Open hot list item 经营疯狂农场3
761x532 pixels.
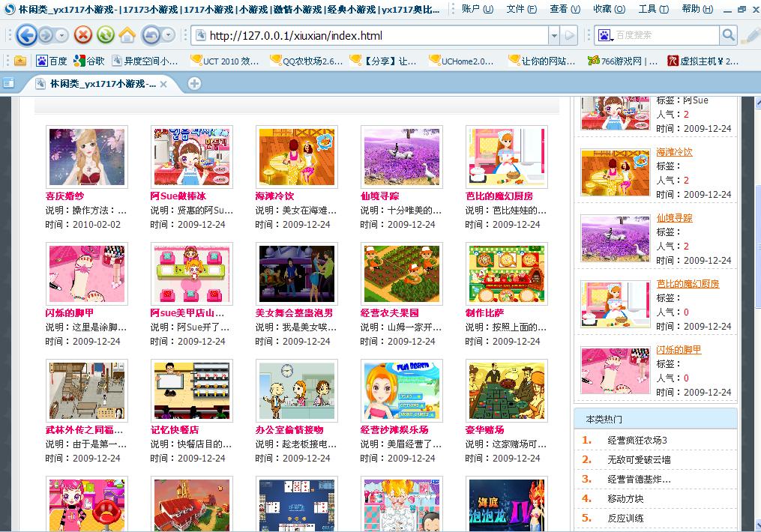pyautogui.click(x=637, y=441)
